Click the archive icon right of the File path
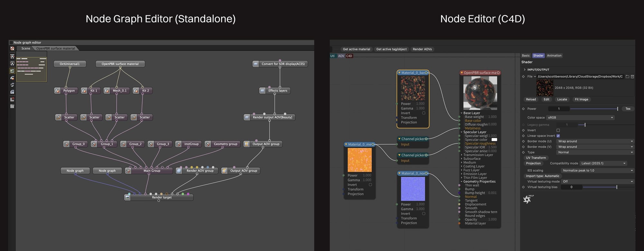This screenshot has width=644, height=251. click(632, 76)
